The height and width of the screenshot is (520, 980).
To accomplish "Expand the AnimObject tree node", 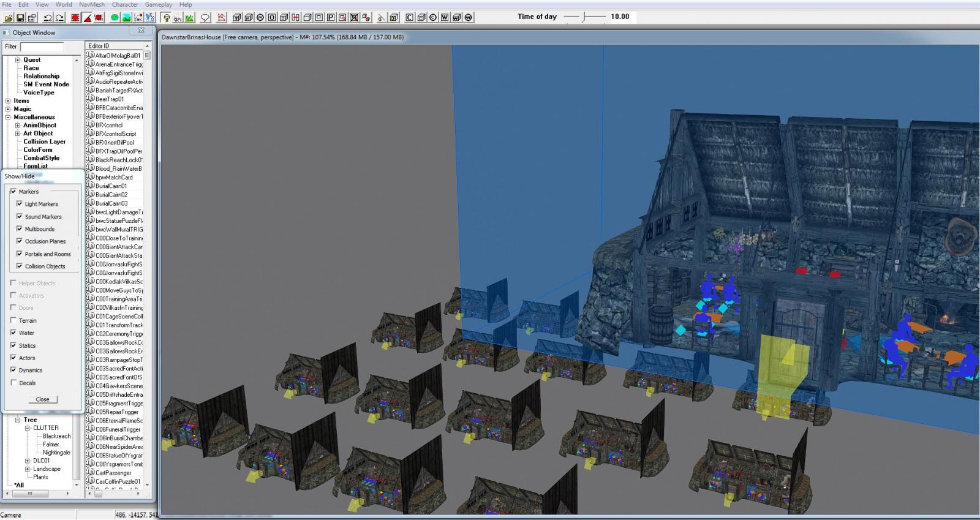I will click(18, 126).
